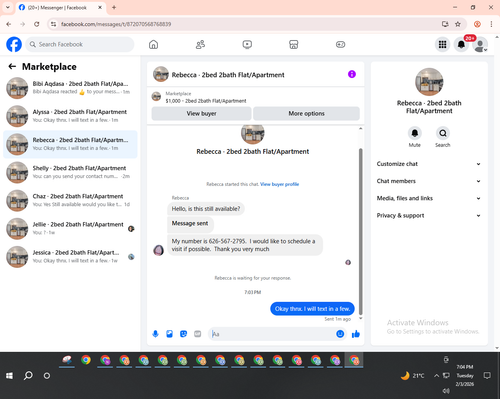500x399 pixels.
Task: Open the weather widget showing 21°C
Action: click(412, 376)
